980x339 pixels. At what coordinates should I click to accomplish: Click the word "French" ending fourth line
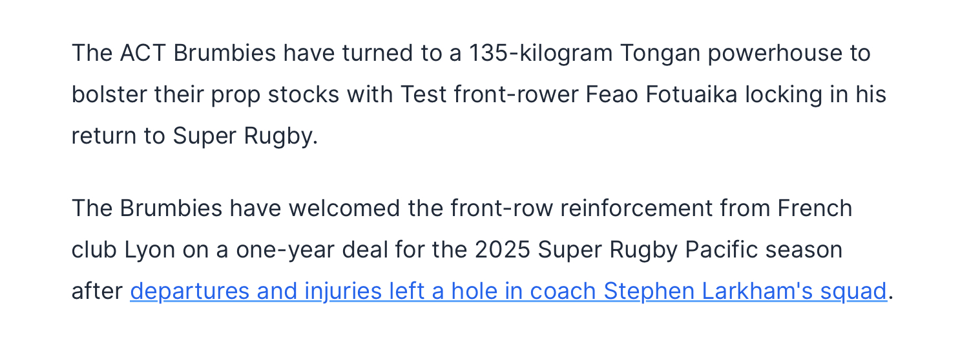815,208
